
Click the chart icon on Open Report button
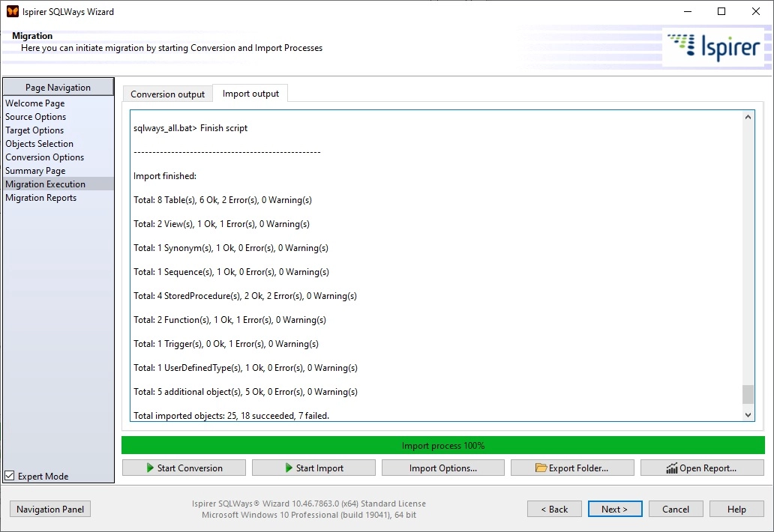tap(673, 467)
